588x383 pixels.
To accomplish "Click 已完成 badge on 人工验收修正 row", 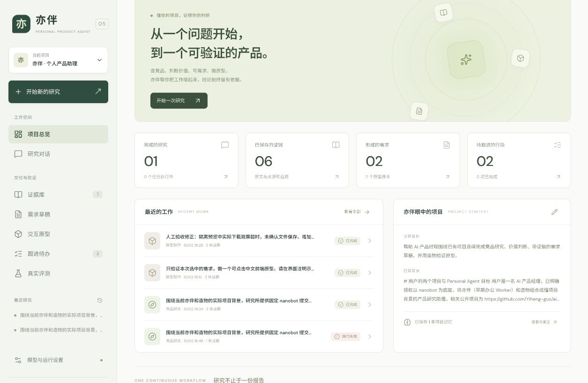I will 347,241.
